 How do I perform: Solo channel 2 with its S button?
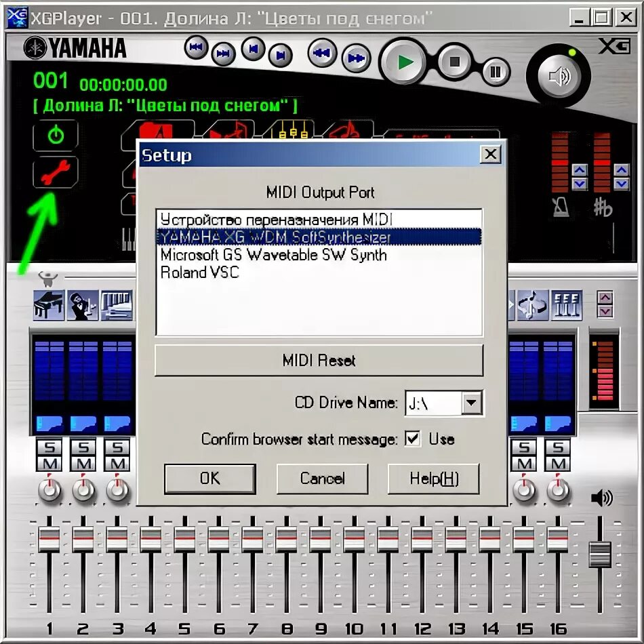[83, 447]
